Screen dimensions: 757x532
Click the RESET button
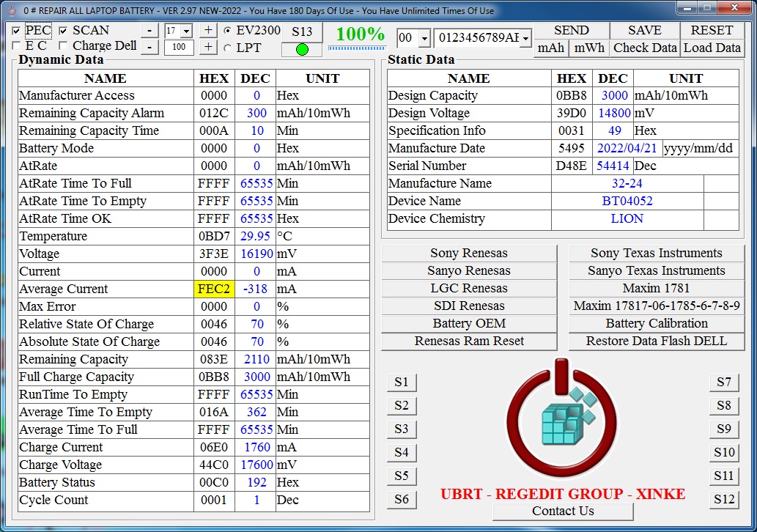[x=712, y=31]
